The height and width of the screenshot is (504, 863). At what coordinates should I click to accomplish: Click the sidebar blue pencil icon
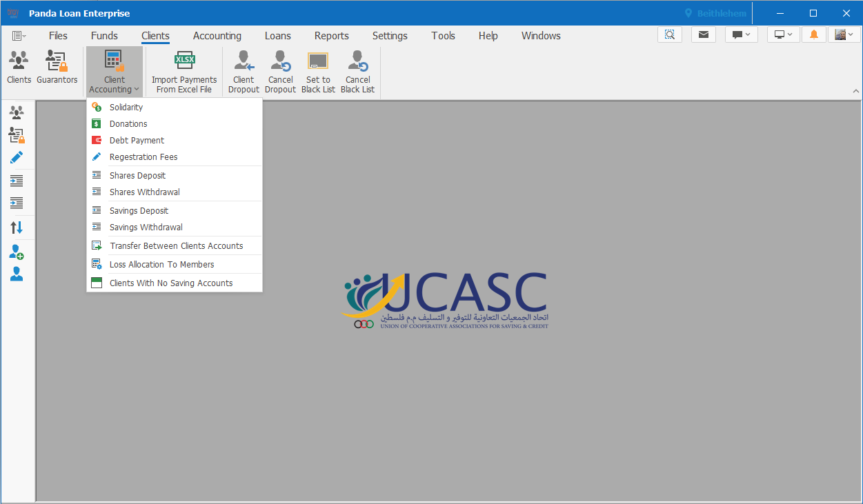pos(17,157)
